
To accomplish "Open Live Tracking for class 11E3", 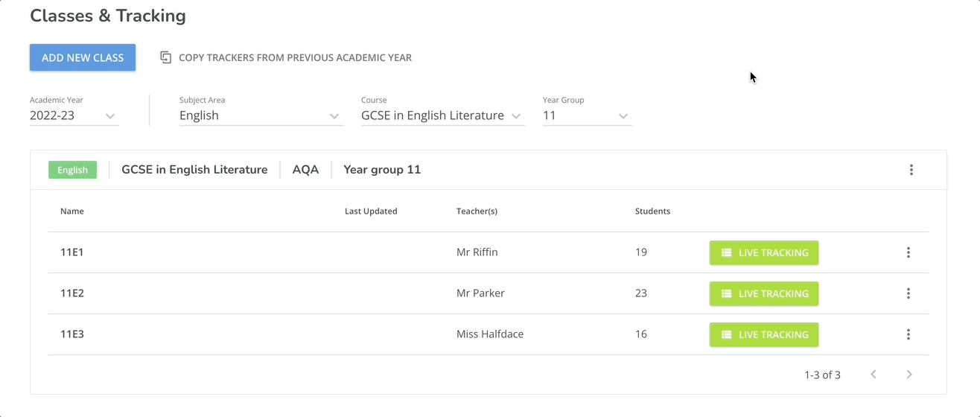I will coord(763,334).
